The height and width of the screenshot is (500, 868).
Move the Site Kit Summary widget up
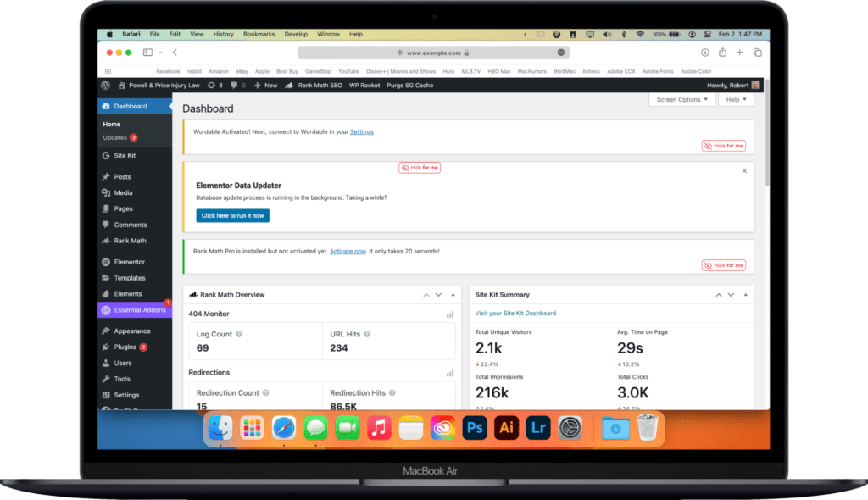719,295
